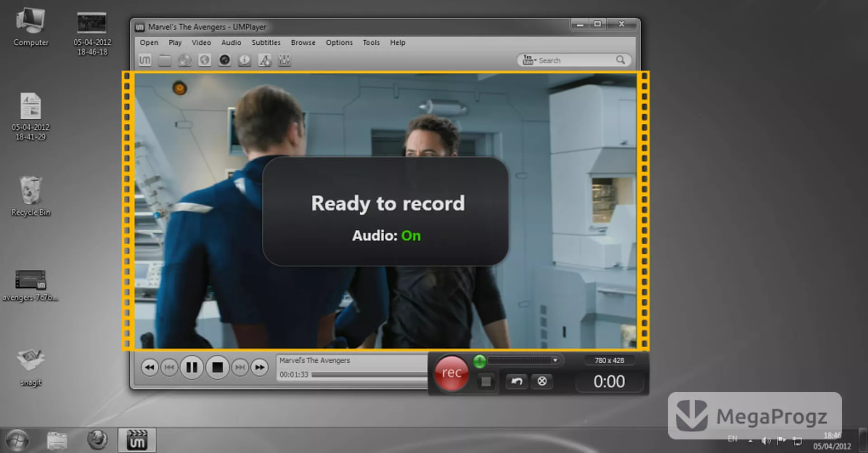The image size is (868, 453).
Task: Open the YouTube search source dropdown
Action: click(x=529, y=60)
